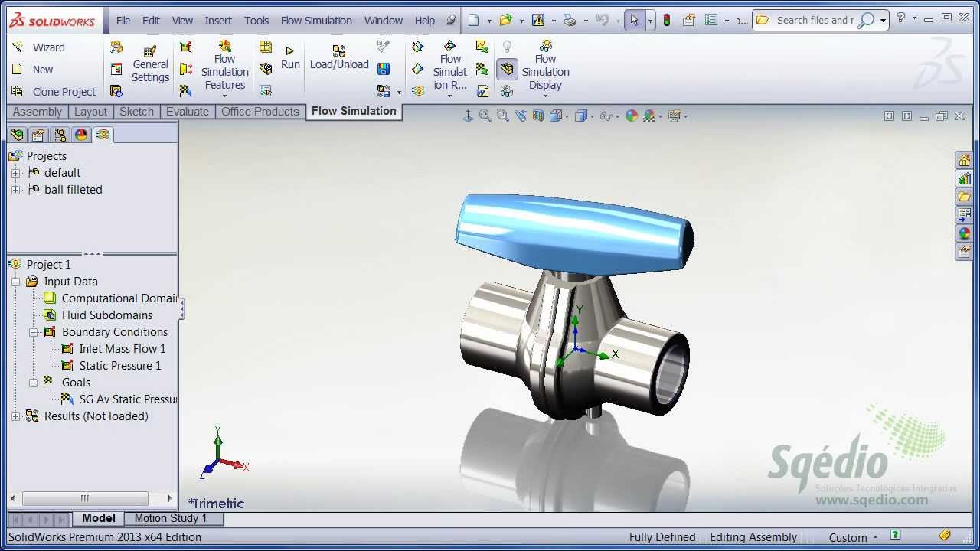Switch to the Evaluate tab
980x551 pixels.
coord(188,112)
